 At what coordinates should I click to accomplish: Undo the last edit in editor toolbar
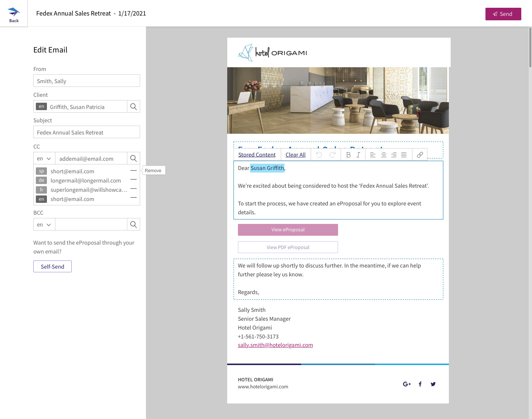coord(319,155)
